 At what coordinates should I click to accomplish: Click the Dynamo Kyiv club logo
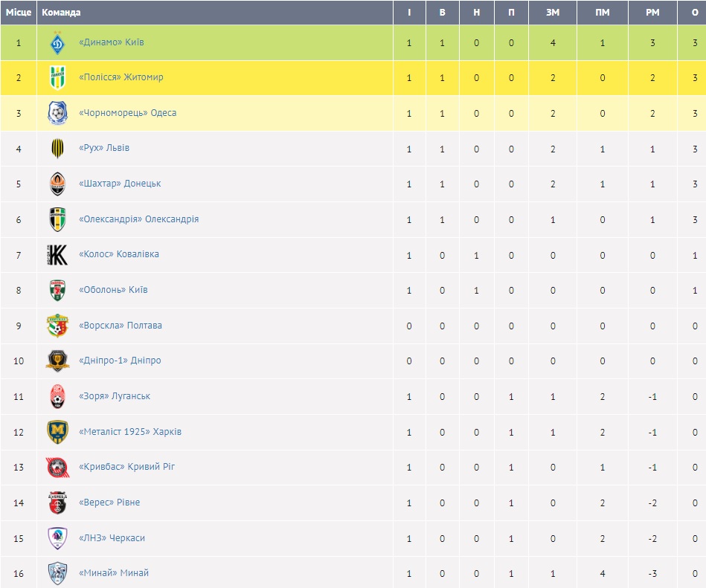click(58, 43)
